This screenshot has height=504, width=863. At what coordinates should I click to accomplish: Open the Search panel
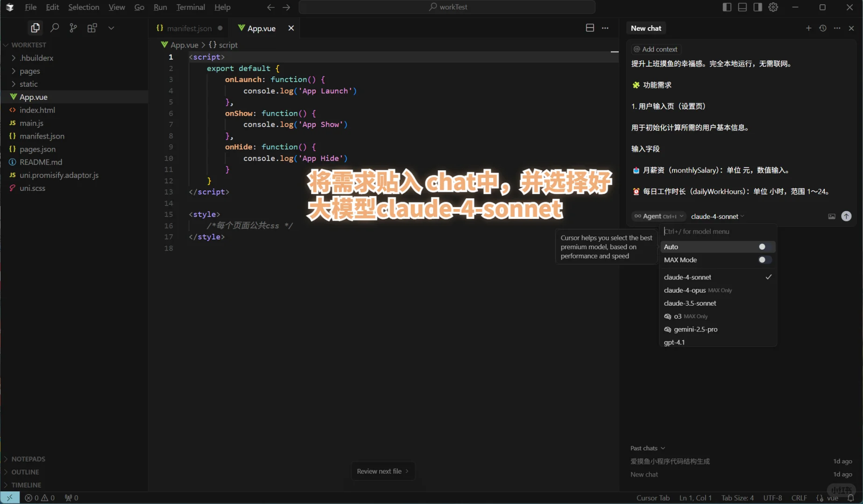[x=54, y=28]
